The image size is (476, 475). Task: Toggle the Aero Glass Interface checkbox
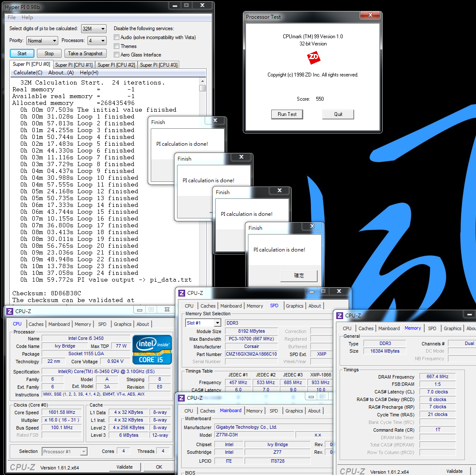tap(116, 55)
